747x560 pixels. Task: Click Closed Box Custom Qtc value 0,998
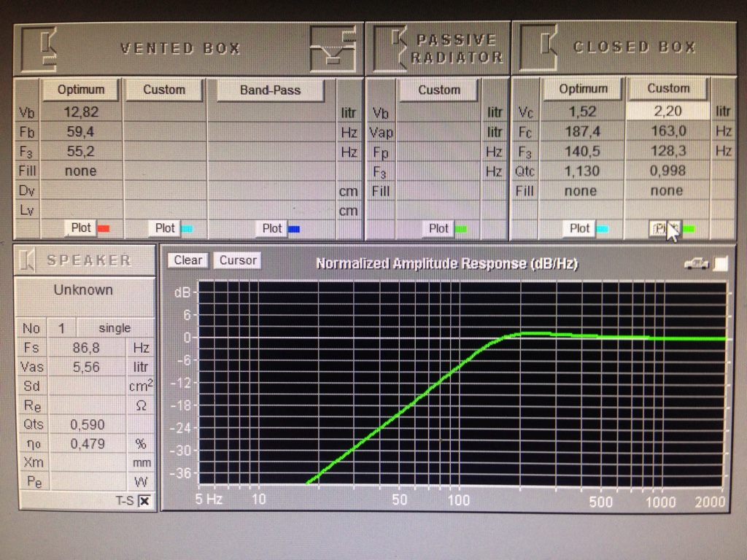(667, 171)
